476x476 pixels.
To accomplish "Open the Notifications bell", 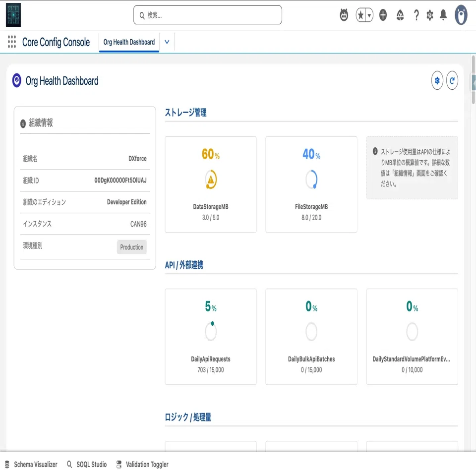I will pyautogui.click(x=443, y=15).
